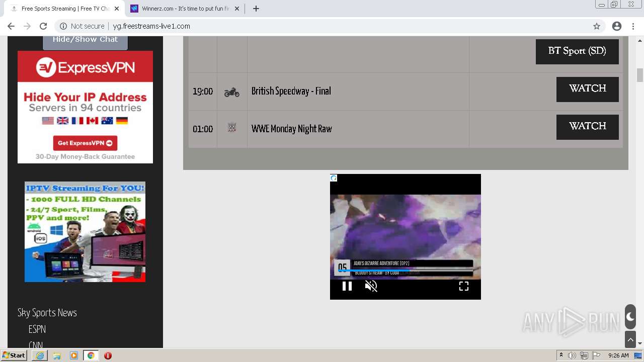
Task: Click the volume speaker tray icon
Action: pos(572,355)
